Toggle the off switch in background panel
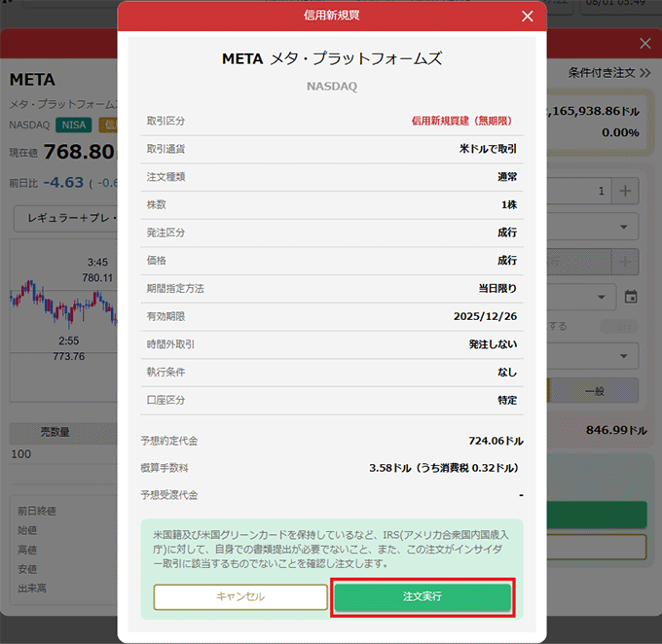 coord(619,327)
